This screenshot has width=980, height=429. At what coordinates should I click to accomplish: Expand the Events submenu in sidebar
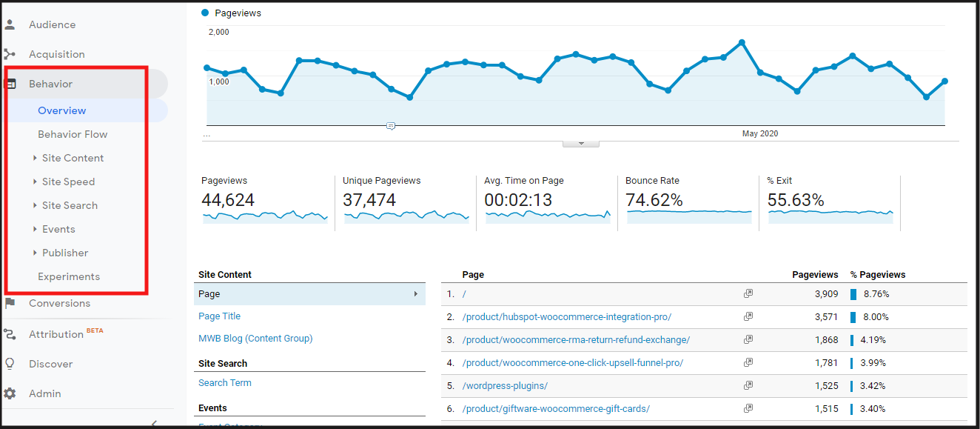pyautogui.click(x=35, y=229)
